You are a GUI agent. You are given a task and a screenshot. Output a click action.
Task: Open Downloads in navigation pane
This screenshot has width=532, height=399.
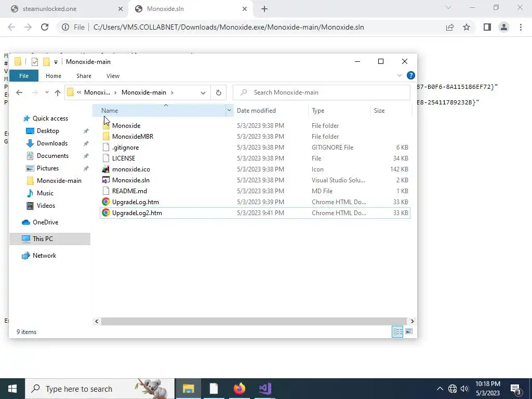coord(52,143)
